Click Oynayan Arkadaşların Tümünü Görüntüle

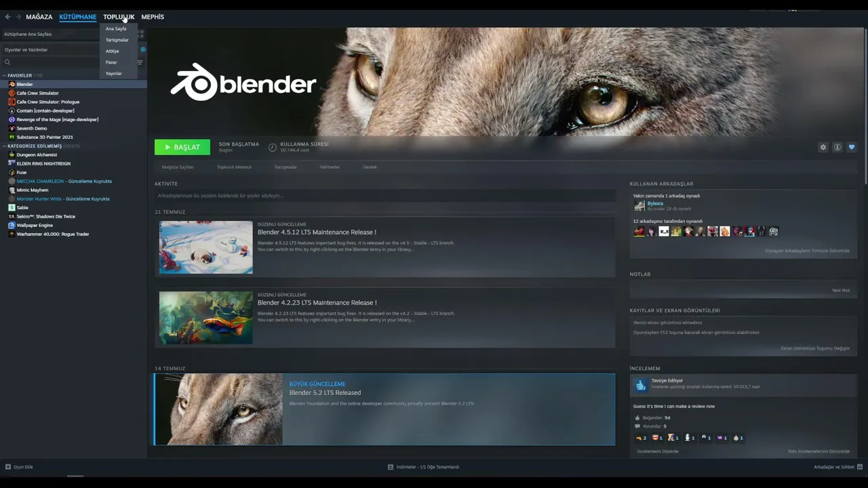tap(807, 251)
